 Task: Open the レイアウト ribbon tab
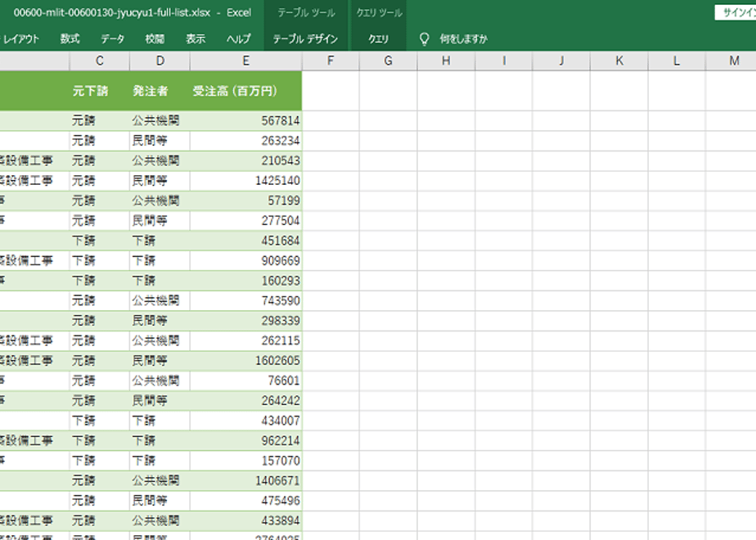(x=20, y=39)
